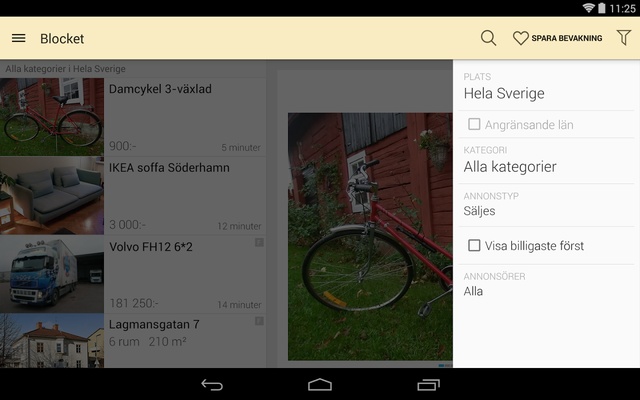The image size is (640, 400).
Task: Click the grey sofa thumbnail
Action: click(x=52, y=196)
